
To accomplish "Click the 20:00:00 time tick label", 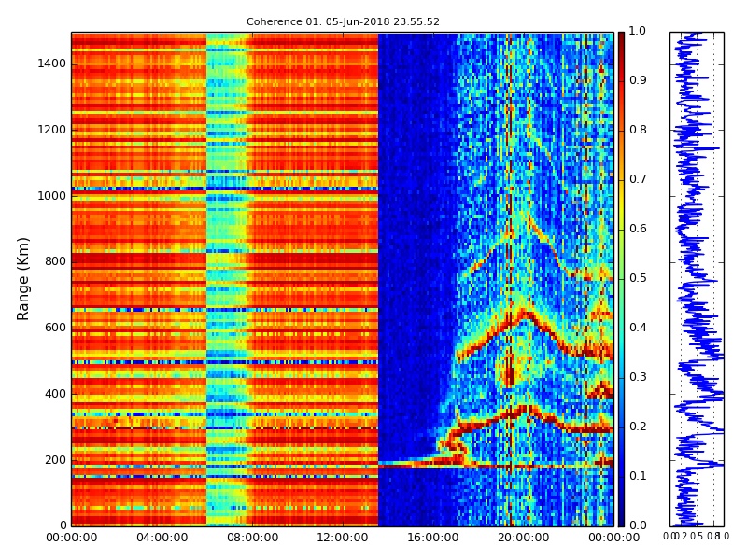I will [x=524, y=538].
